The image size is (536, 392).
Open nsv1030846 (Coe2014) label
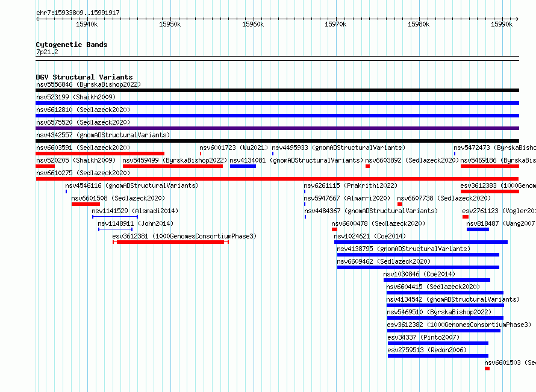click(x=419, y=274)
